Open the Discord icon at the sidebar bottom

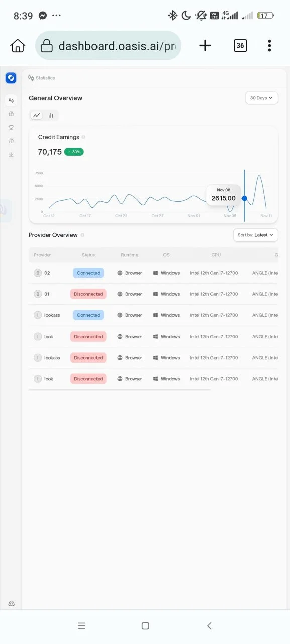(12, 604)
